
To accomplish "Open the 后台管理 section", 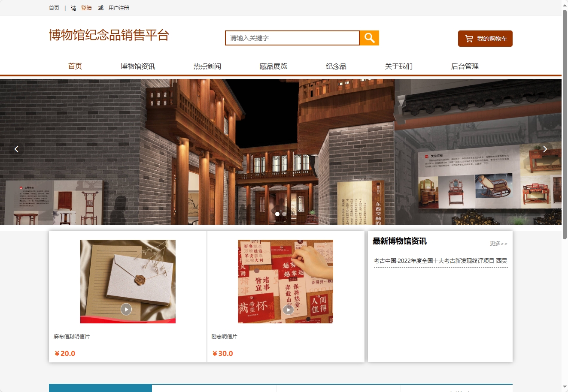I will (465, 66).
